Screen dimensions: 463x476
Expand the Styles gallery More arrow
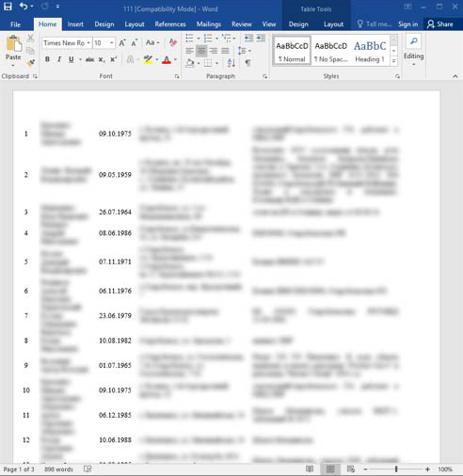pos(393,62)
